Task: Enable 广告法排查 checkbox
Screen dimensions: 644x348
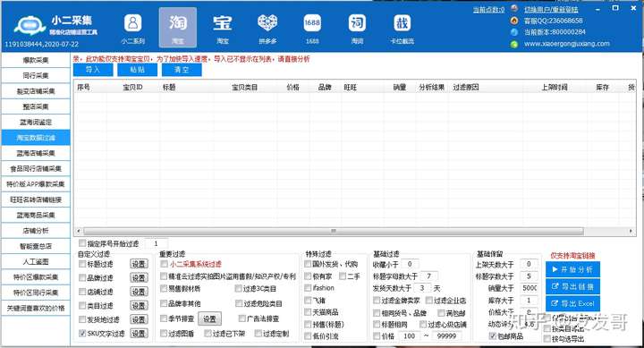Action: pyautogui.click(x=241, y=318)
